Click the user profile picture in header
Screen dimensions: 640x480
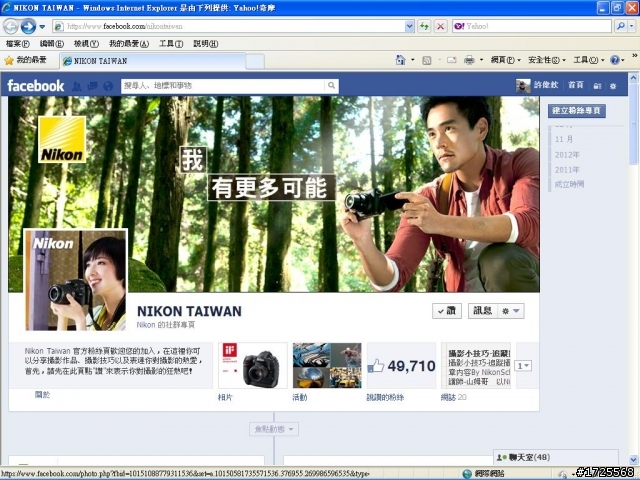tap(523, 86)
